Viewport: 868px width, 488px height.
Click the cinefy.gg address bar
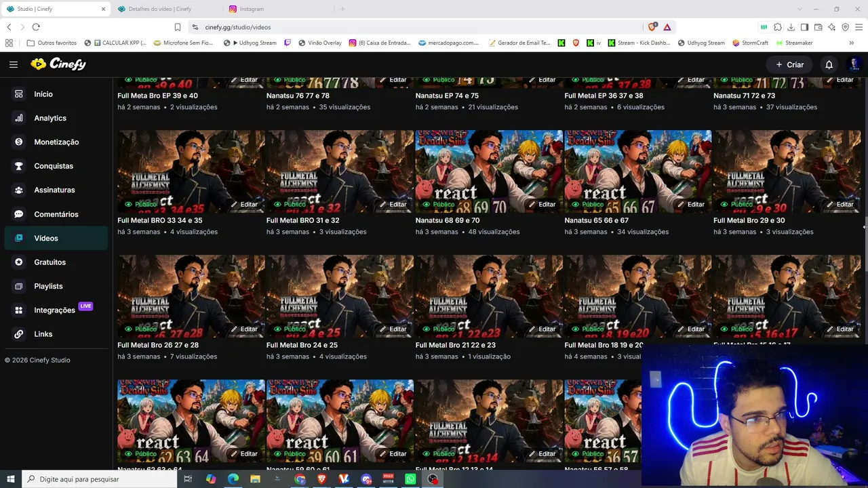[414, 27]
